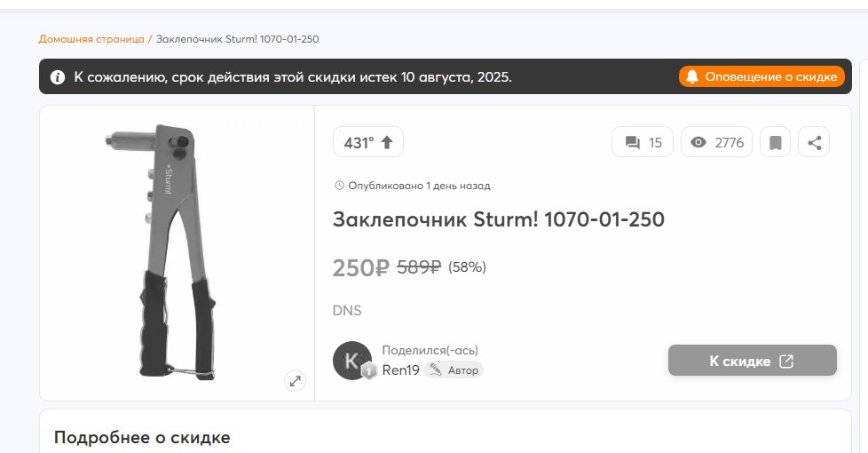Click the shield badge on the avatar

click(369, 371)
